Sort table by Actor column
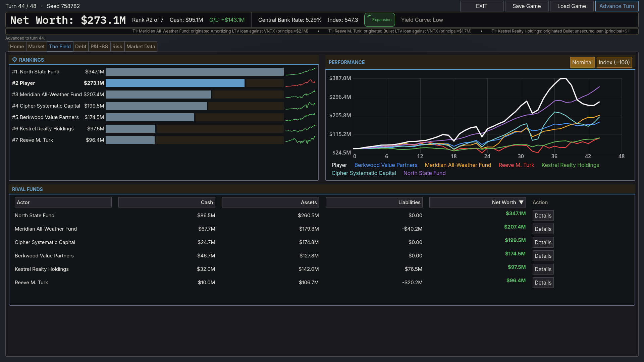Viewport: 644px width, 362px height. [x=63, y=202]
